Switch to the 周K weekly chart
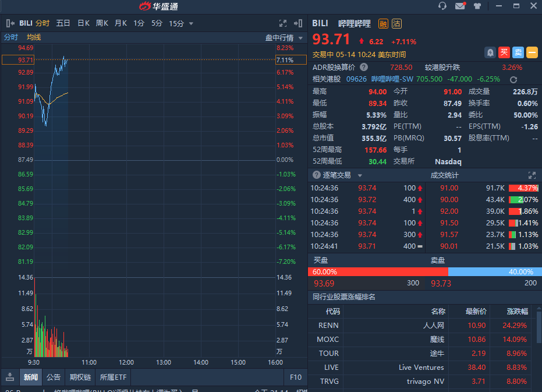This screenshot has width=542, height=392. pos(102,23)
